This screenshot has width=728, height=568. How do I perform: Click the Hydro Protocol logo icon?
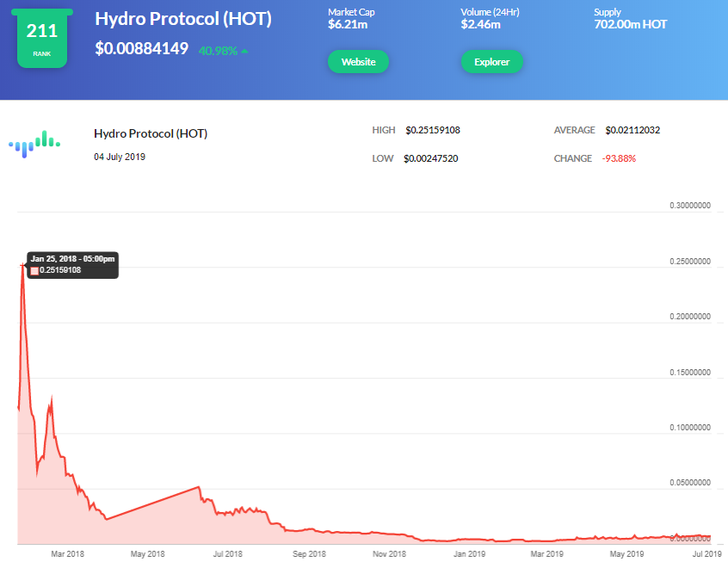pos(34,144)
